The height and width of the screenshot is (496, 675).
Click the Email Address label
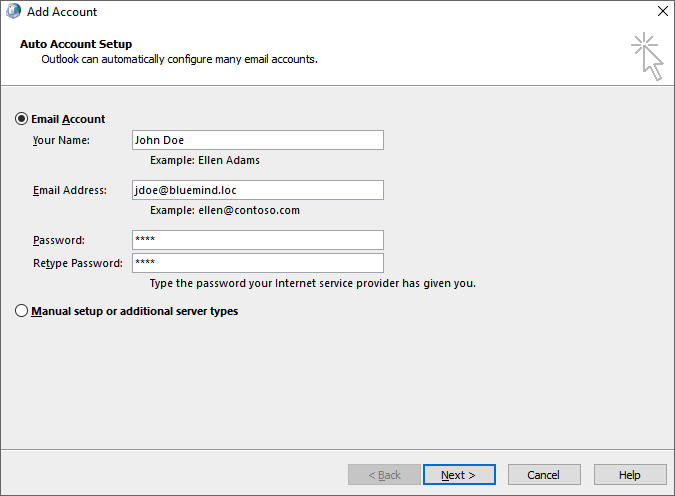(x=69, y=190)
